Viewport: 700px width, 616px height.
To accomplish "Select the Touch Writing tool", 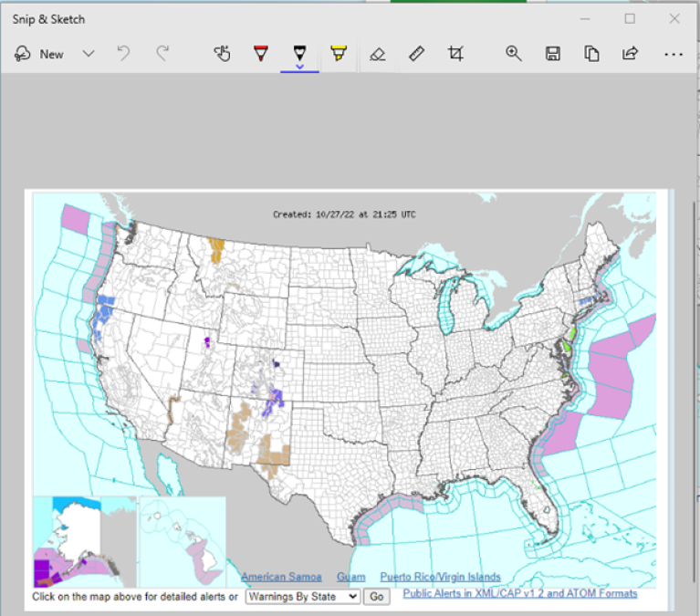I will tap(222, 54).
